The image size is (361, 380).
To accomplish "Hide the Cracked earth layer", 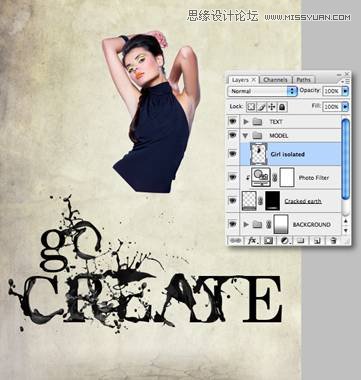I will pos(232,201).
